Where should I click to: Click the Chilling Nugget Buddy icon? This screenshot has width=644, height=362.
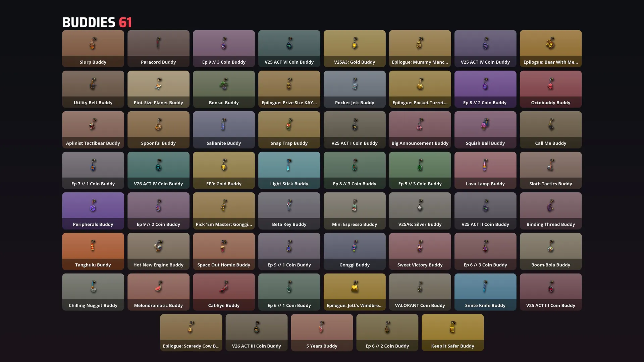click(93, 287)
